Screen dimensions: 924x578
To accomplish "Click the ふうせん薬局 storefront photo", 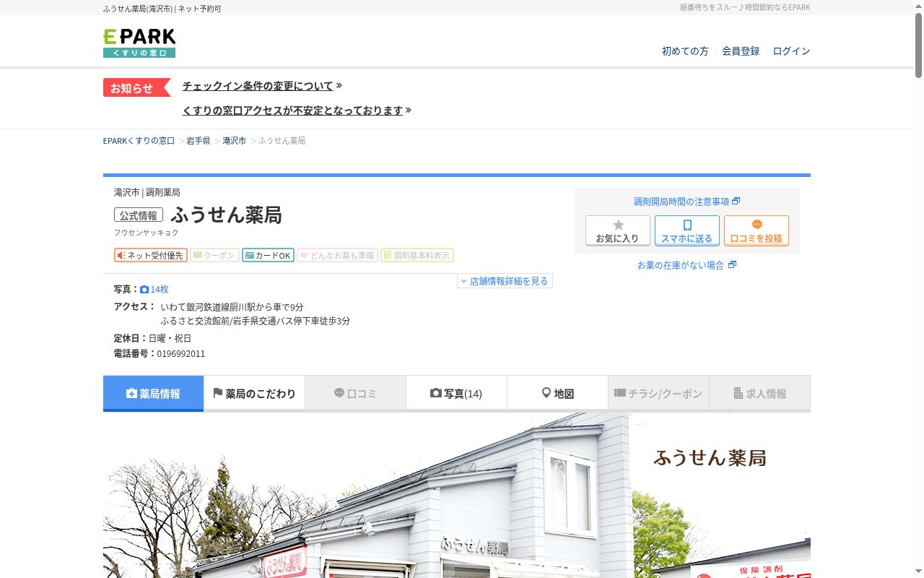I will pos(456,496).
